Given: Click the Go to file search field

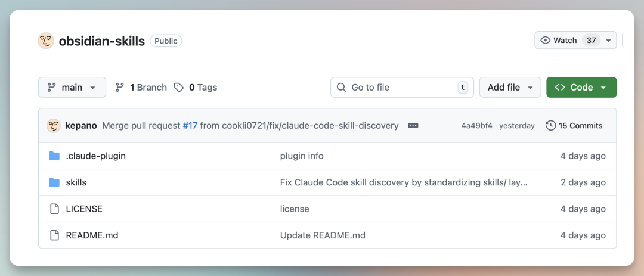Looking at the screenshot, I should pyautogui.click(x=397, y=88).
